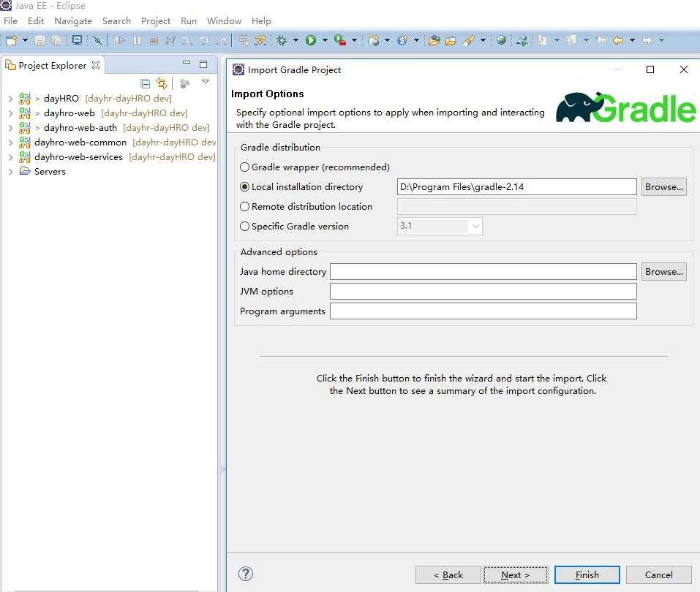Select Local installation directory radio button
The image size is (700, 592).
[244, 187]
